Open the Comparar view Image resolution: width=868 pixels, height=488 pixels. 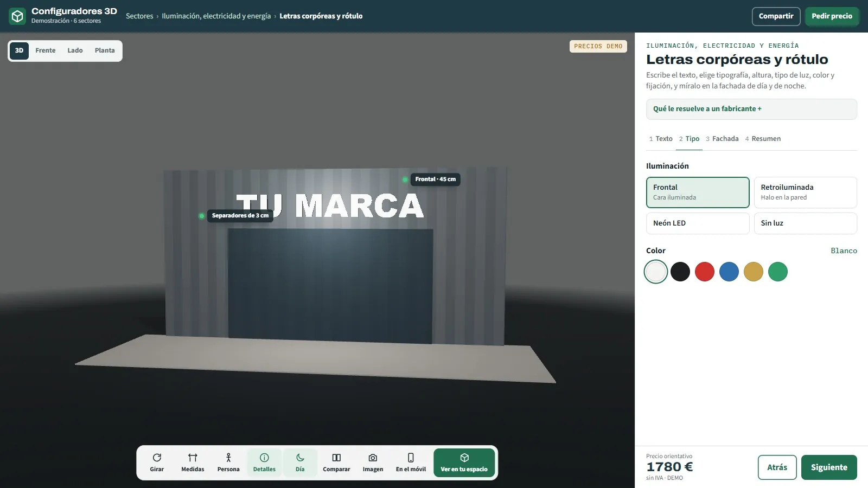[336, 463]
